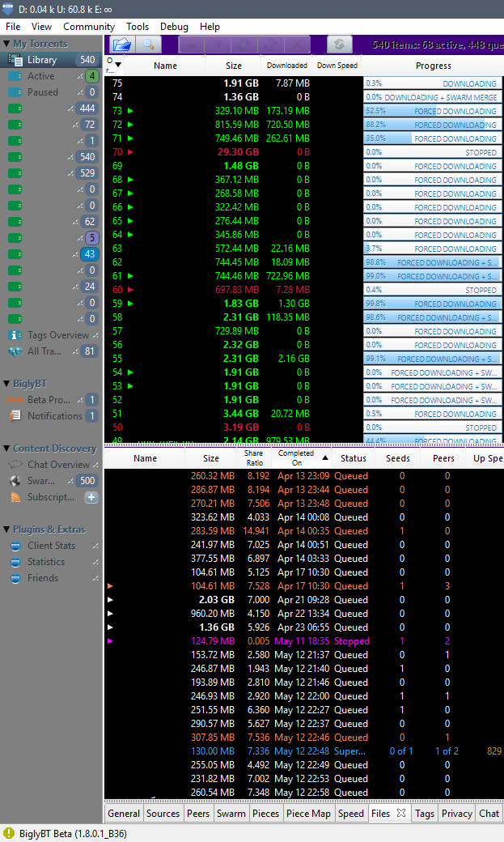Screen dimensions: 504x842
Task: Click the BiglyBT Beta version status text
Action: click(73, 834)
